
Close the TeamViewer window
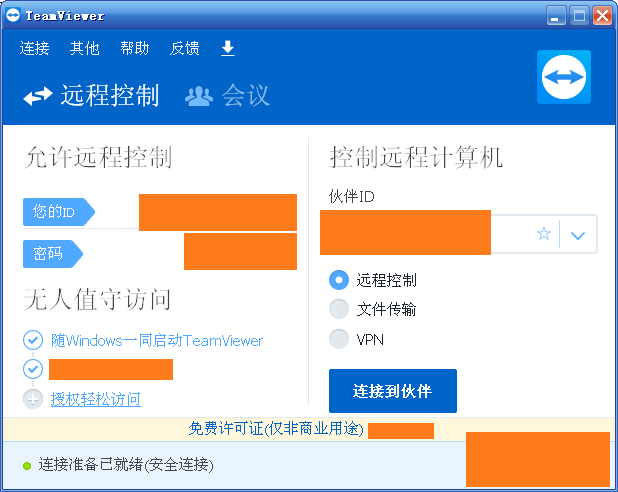[603, 16]
